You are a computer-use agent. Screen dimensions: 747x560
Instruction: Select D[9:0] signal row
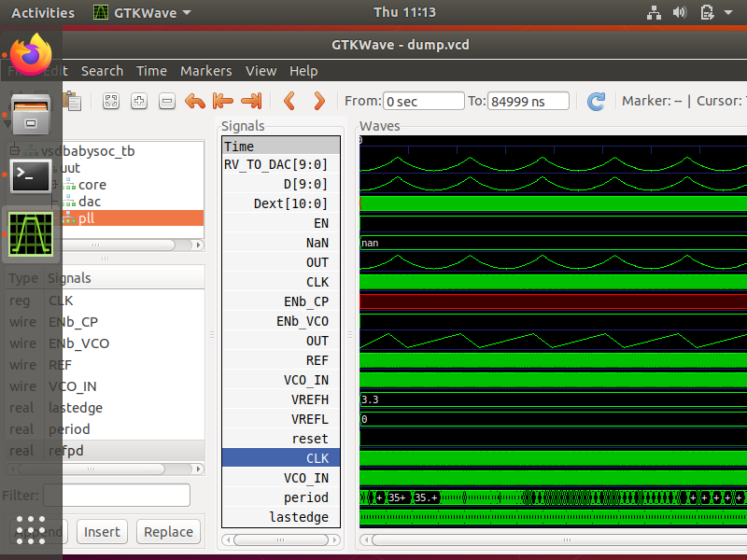coord(281,184)
